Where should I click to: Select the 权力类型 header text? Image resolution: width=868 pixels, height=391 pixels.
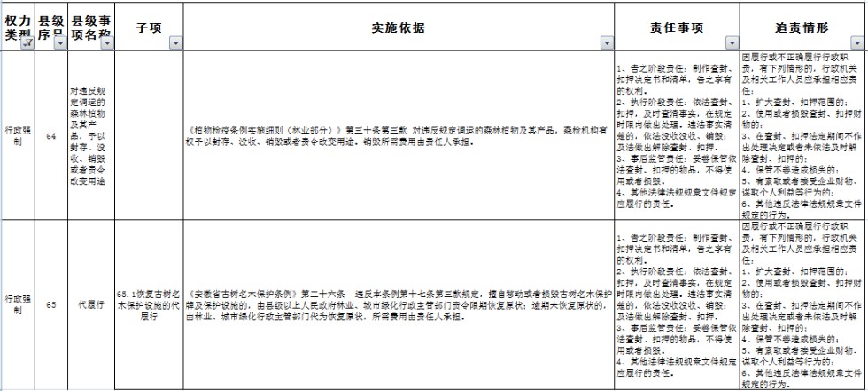tap(19, 27)
